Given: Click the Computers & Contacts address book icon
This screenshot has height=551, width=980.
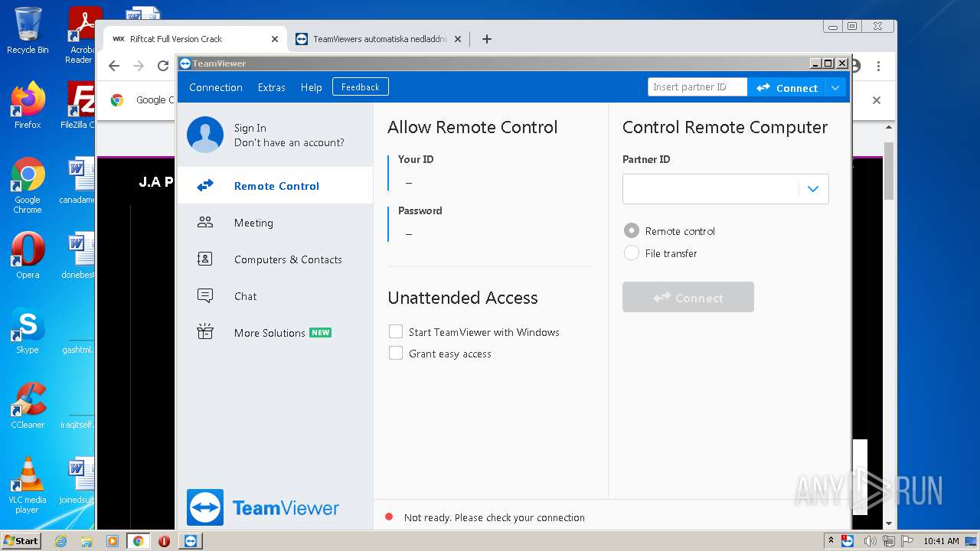Looking at the screenshot, I should click(205, 259).
